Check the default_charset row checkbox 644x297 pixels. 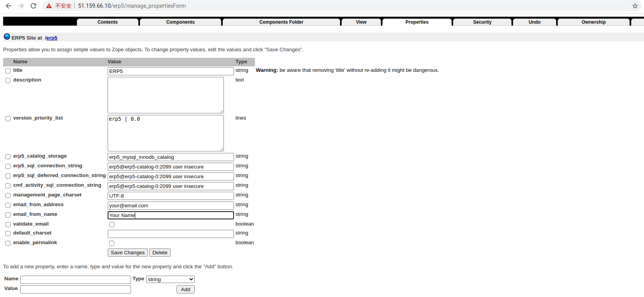(8, 234)
